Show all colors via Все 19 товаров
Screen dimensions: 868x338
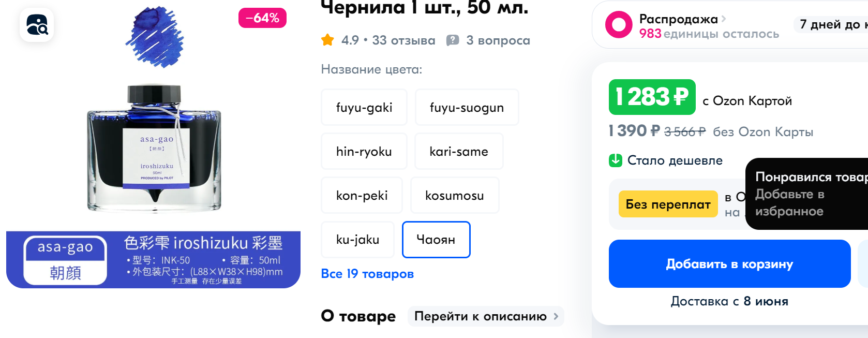click(367, 274)
